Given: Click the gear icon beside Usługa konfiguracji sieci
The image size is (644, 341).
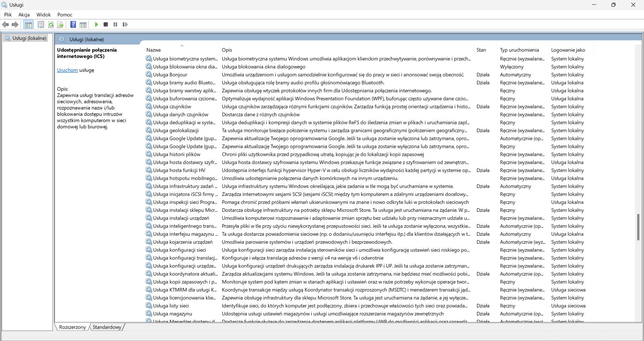Looking at the screenshot, I should [x=149, y=250].
